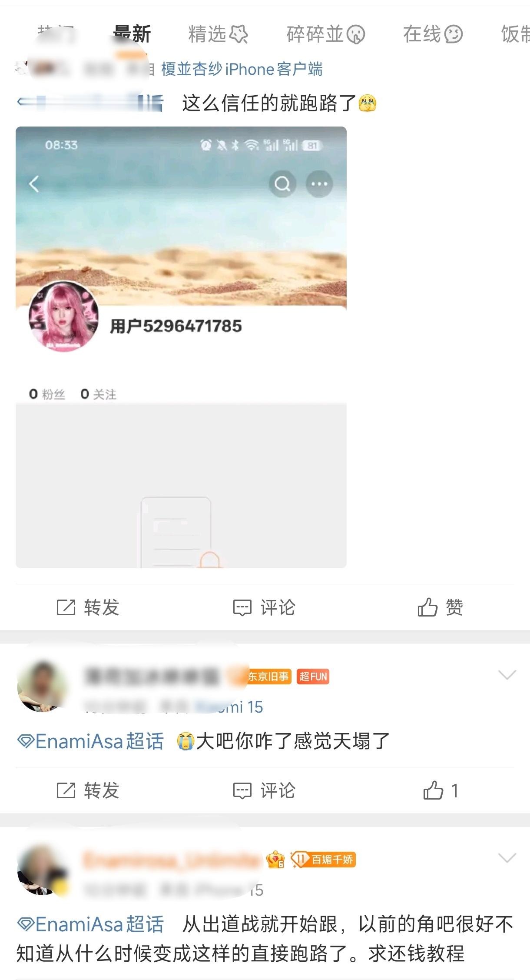Image resolution: width=530 pixels, height=980 pixels.
Task: Open the 在线 tab
Action: pyautogui.click(x=433, y=34)
